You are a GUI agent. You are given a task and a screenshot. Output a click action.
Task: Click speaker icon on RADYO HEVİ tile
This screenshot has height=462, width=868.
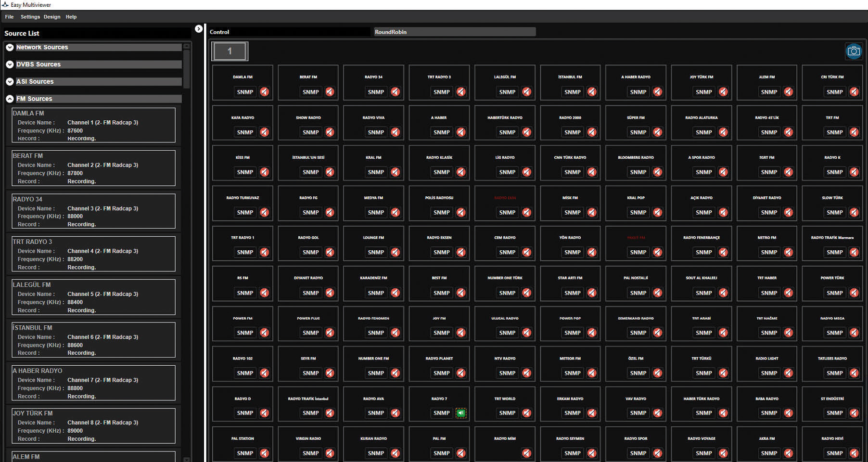coord(854,453)
